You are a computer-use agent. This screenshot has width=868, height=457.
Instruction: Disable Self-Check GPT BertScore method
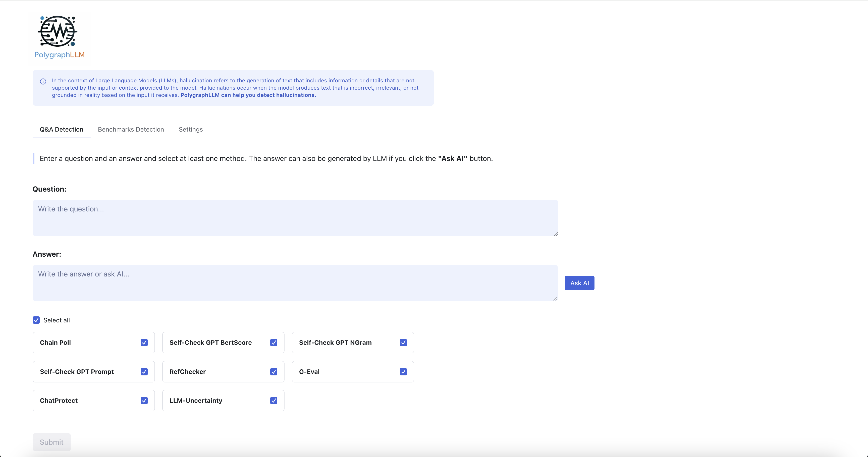point(274,342)
